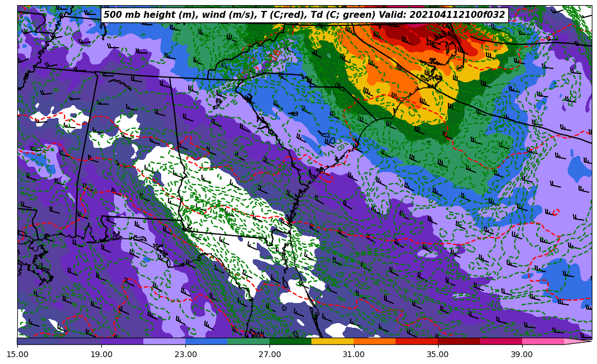Click the 27.00 colorbar tick label
597x364 pixels.
269,354
